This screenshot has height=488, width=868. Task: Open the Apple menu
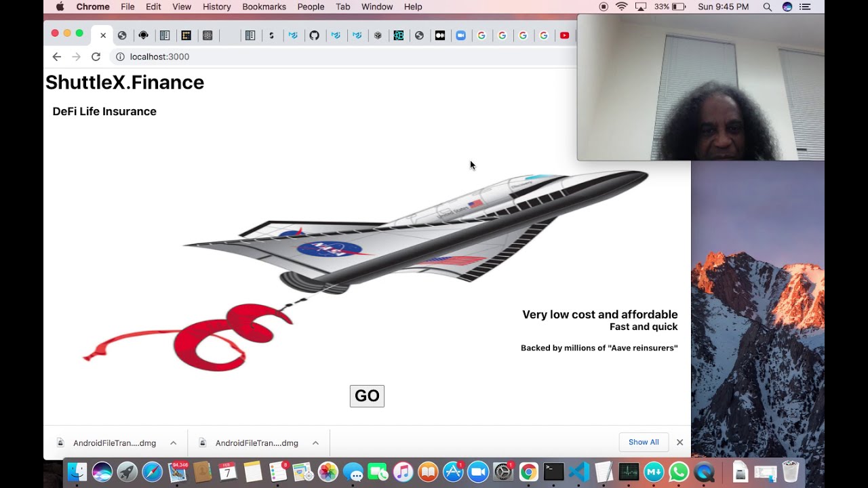coord(60,7)
